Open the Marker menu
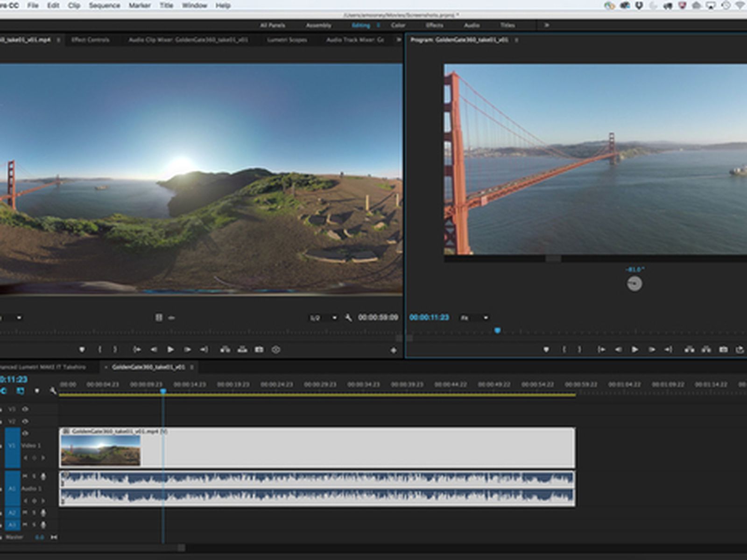 pos(140,6)
